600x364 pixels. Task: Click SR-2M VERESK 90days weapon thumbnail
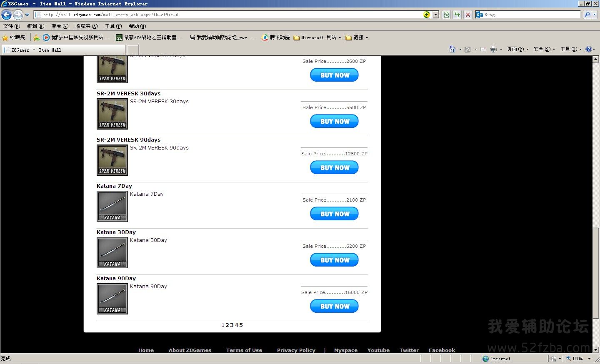coord(112,160)
